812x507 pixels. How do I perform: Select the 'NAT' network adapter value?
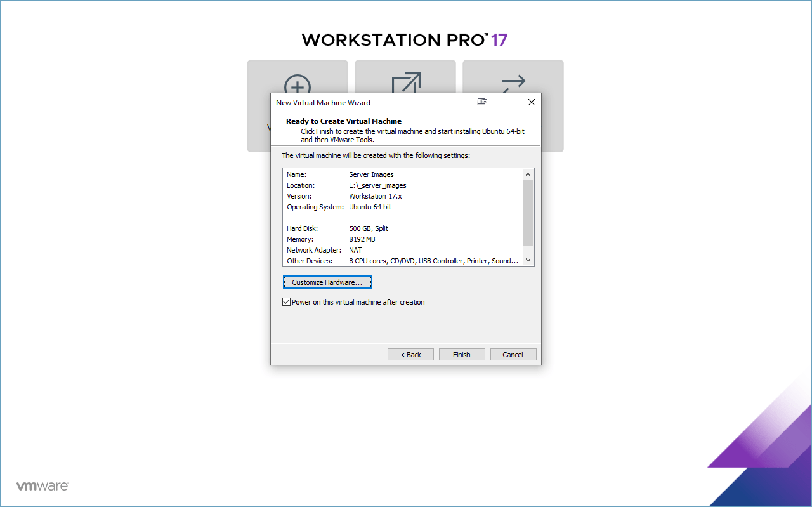tap(355, 250)
